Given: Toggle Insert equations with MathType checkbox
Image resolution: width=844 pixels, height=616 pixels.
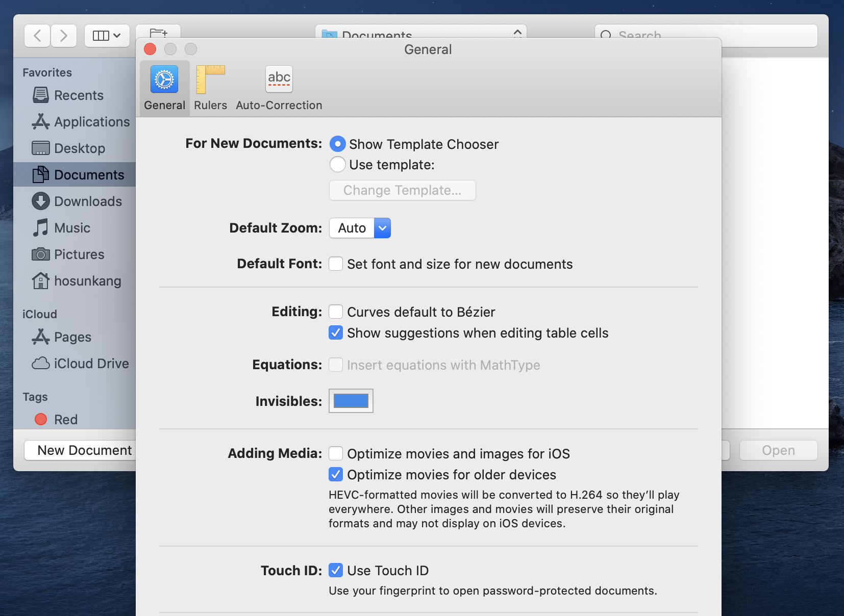Looking at the screenshot, I should pos(336,365).
